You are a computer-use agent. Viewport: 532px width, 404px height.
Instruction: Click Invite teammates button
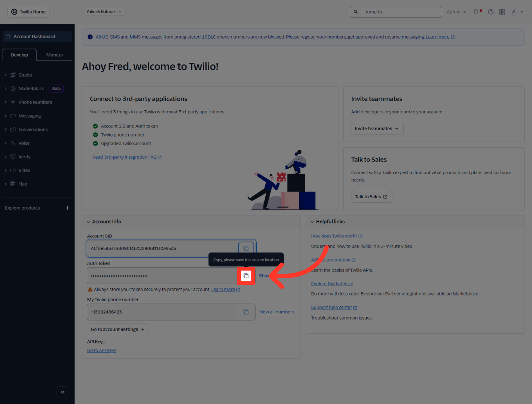pyautogui.click(x=377, y=129)
